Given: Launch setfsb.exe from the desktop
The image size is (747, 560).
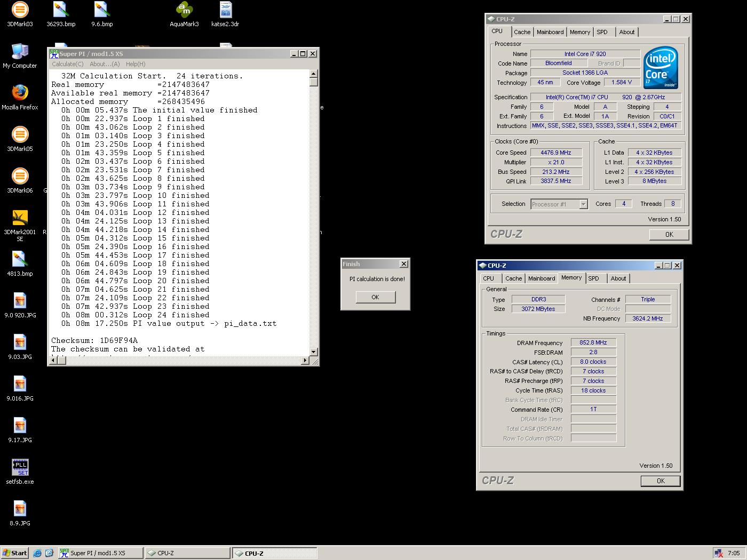Looking at the screenshot, I should tap(20, 471).
